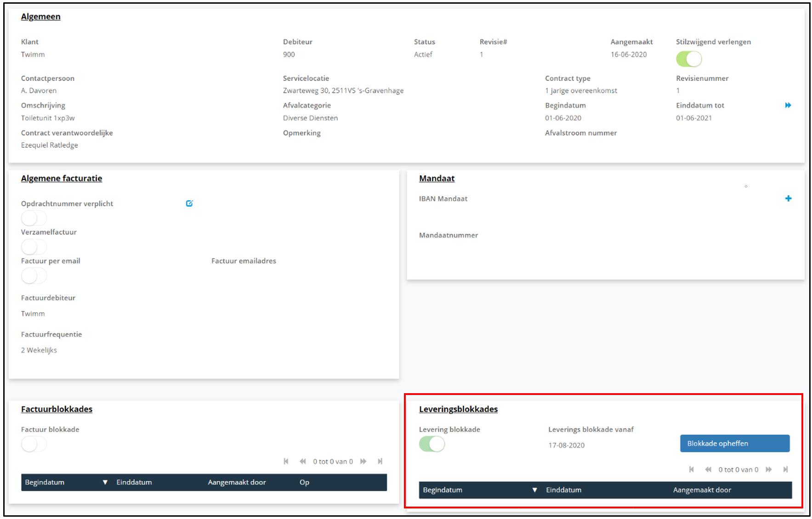
Task: Go to previous page in Factuurblokkades pager
Action: [302, 461]
